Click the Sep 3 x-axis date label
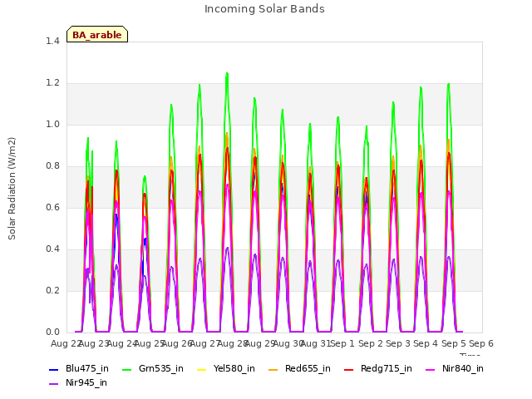 tap(398, 343)
